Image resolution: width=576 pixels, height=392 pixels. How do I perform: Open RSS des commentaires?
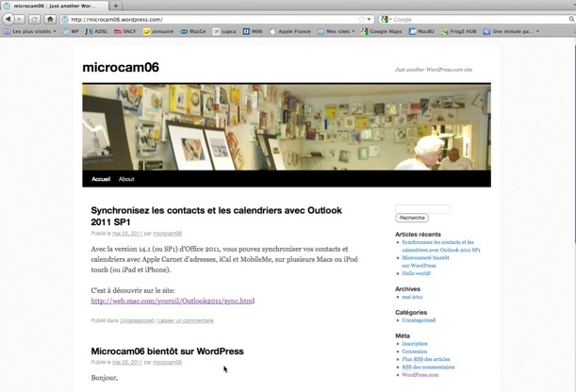pyautogui.click(x=428, y=367)
